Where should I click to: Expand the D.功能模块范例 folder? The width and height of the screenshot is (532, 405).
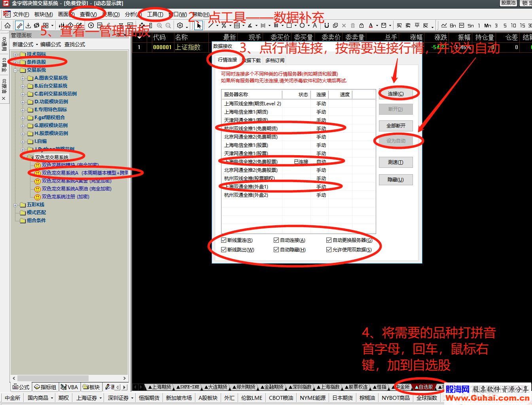[x=23, y=102]
